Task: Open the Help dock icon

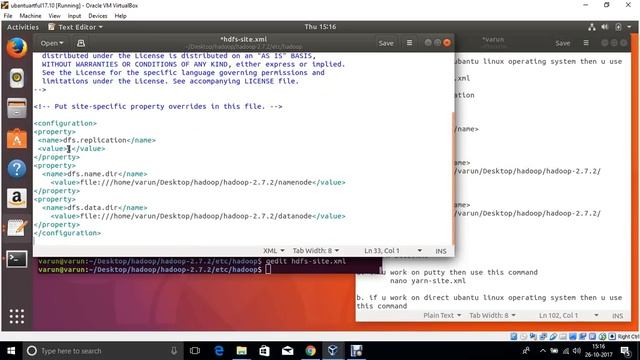Action: (x=17, y=169)
